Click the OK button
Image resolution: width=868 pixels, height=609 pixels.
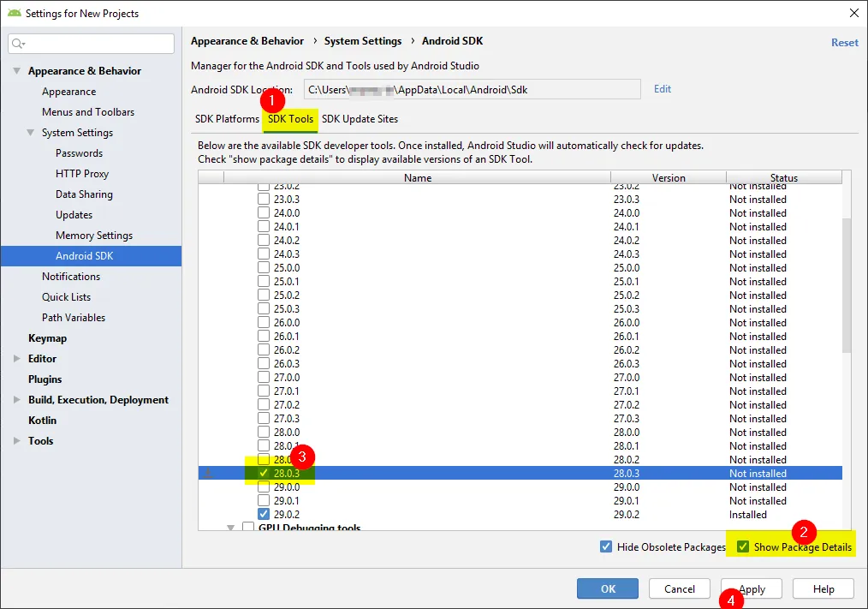pos(608,588)
